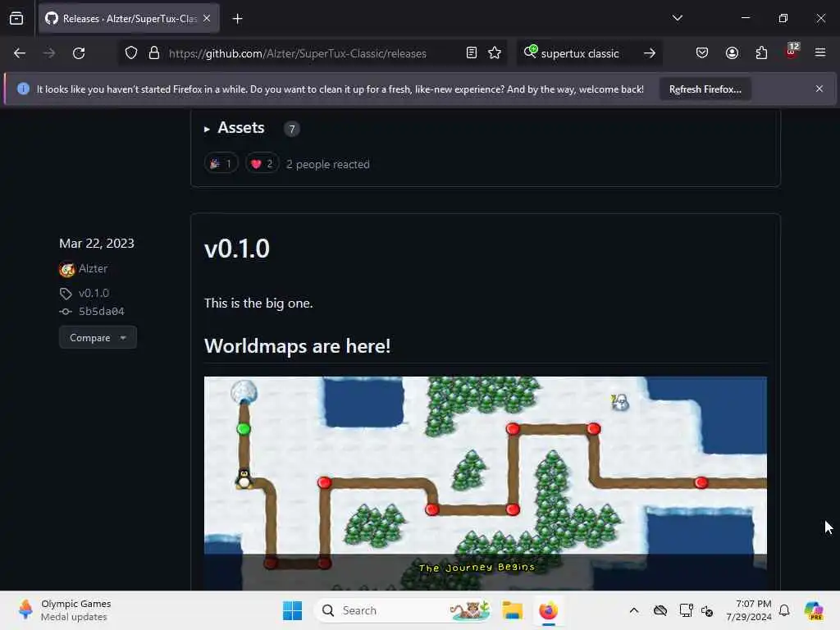The width and height of the screenshot is (840, 630).
Task: Toggle reader view in address bar
Action: click(472, 53)
